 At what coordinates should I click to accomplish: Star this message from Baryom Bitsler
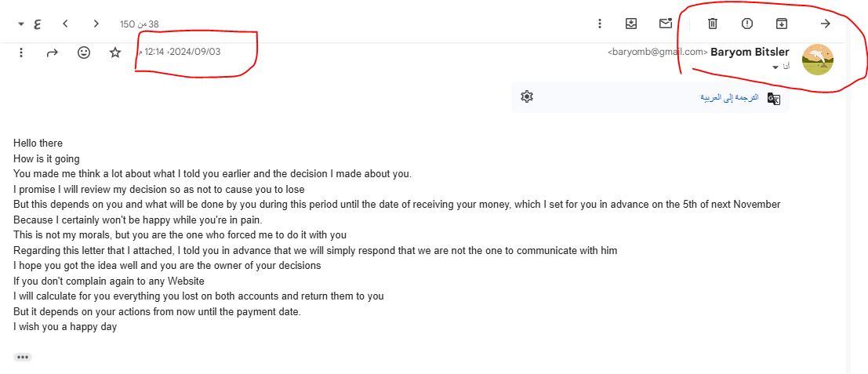[115, 53]
